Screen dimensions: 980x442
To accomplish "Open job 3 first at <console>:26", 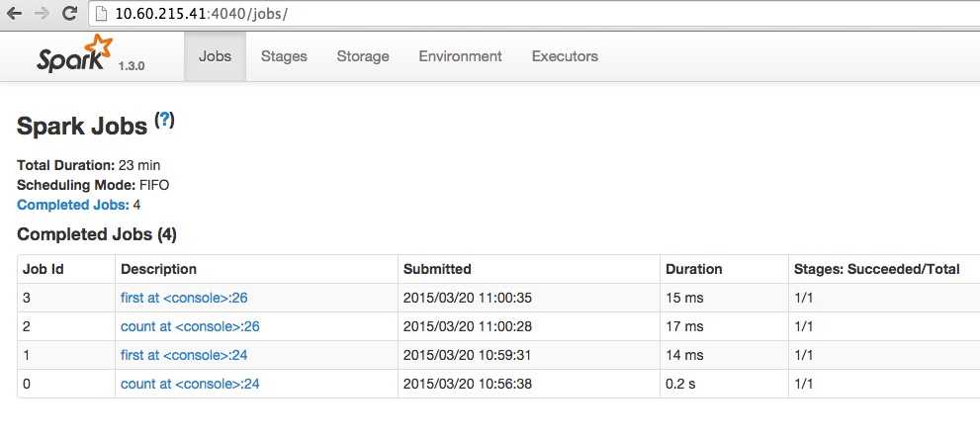I will tap(184, 299).
